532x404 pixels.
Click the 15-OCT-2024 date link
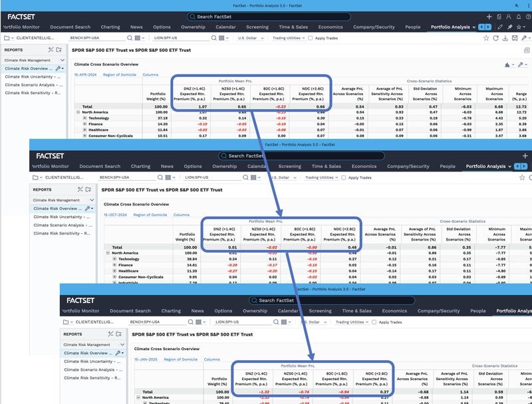pos(115,215)
